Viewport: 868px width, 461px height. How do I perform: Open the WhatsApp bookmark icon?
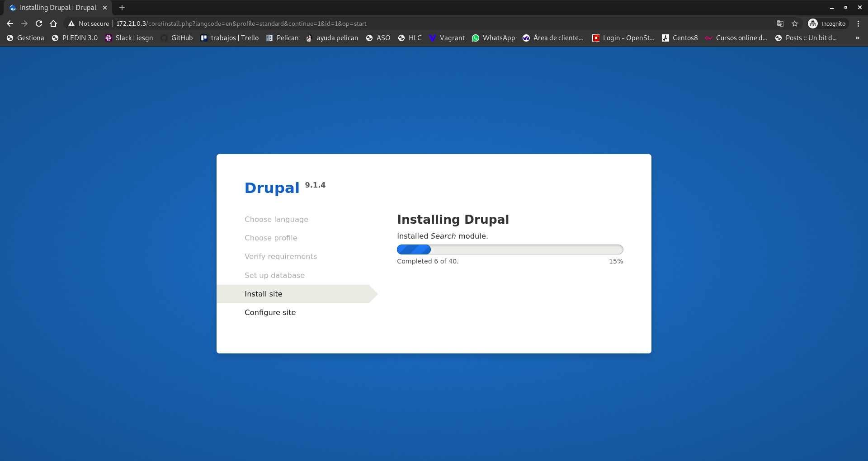[476, 38]
